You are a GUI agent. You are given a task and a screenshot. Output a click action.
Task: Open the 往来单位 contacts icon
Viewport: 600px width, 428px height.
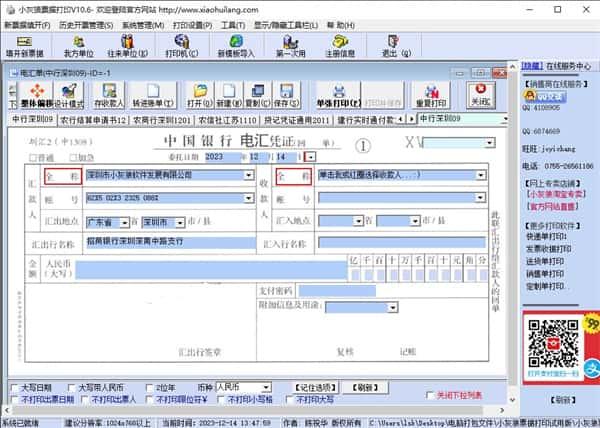coord(129,45)
